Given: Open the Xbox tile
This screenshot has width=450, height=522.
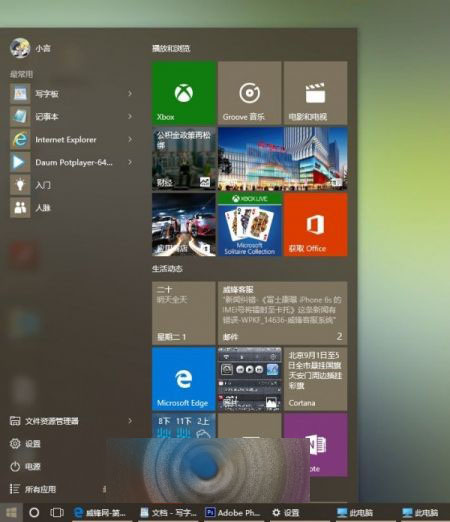Looking at the screenshot, I should [x=184, y=93].
